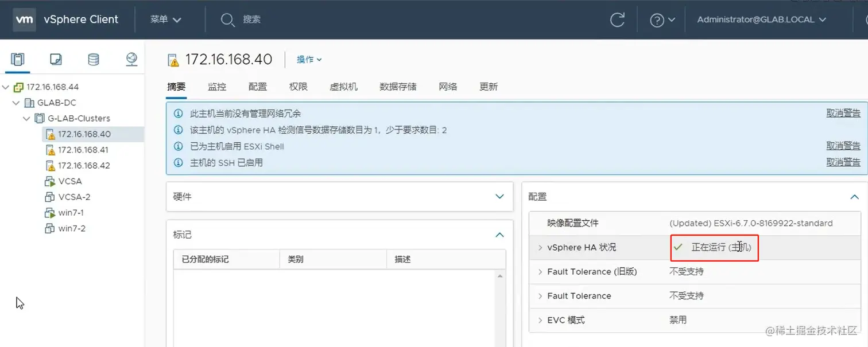Screen dimensions: 868x347
Task: Click 取消警告 for ESXi Shell alert
Action: (x=843, y=146)
